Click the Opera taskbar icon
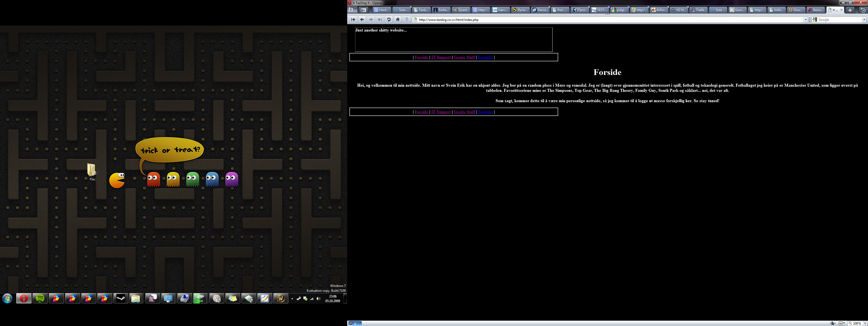This screenshot has width=868, height=326. tap(24, 298)
